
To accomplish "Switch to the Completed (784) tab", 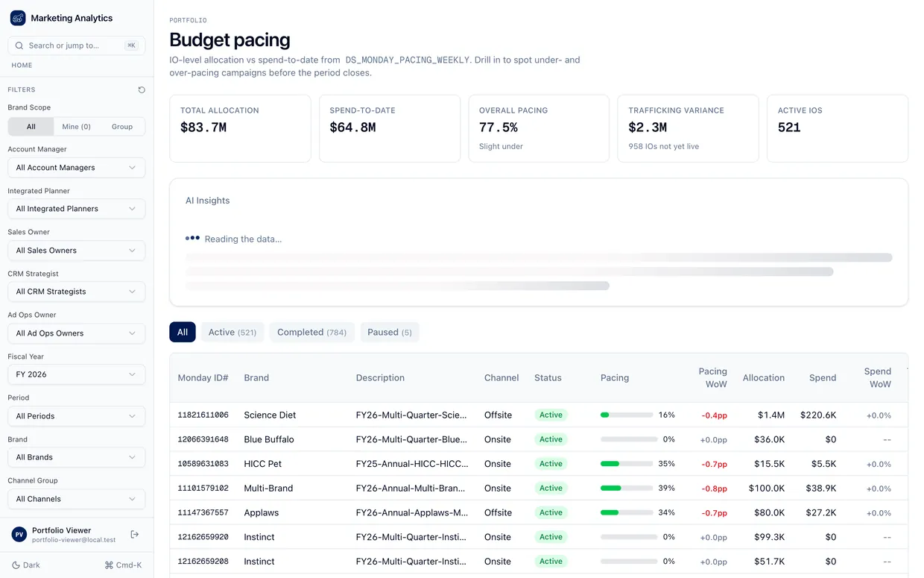I will click(x=312, y=332).
